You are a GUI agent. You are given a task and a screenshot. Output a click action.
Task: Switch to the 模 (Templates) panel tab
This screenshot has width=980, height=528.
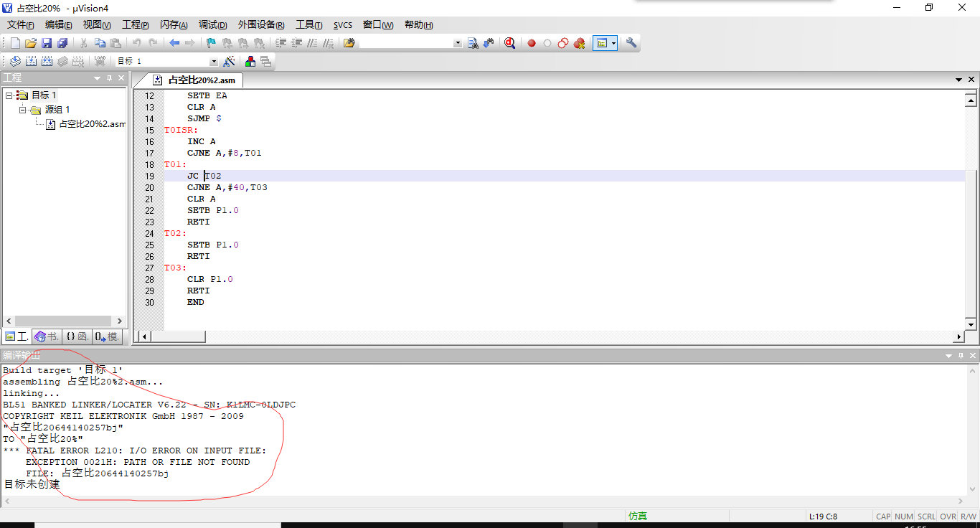107,336
